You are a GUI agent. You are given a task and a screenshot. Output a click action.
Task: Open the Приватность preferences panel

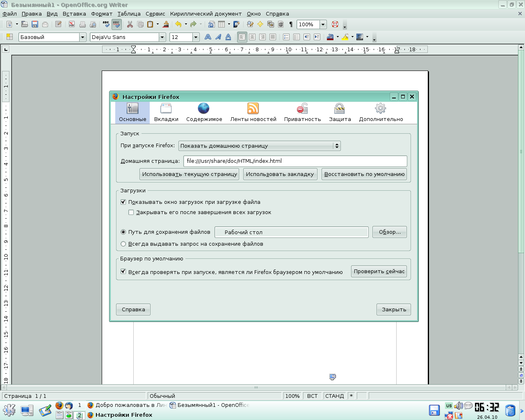[x=302, y=112]
